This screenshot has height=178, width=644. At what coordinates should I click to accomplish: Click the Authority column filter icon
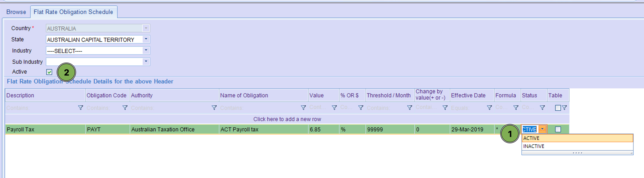214,108
